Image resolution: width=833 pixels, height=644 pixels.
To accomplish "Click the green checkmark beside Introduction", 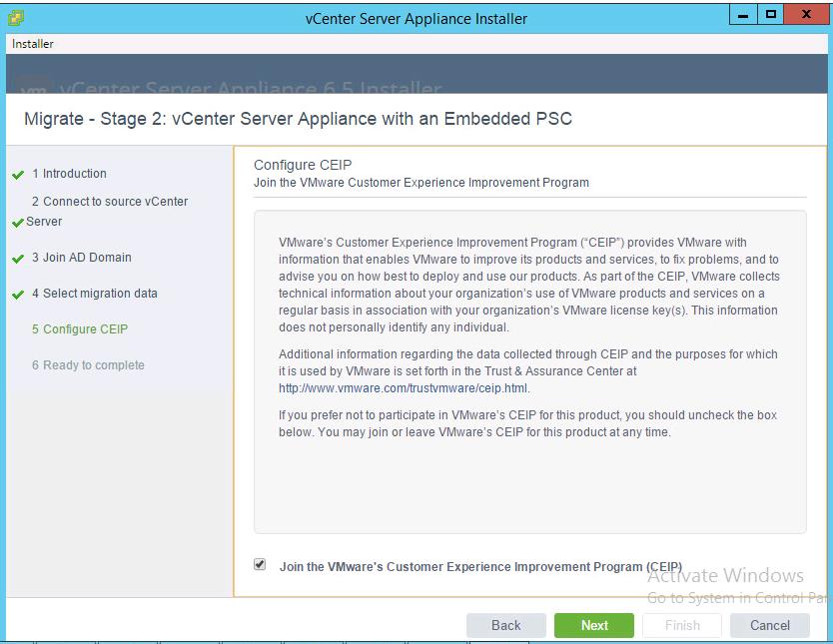I will click(18, 175).
